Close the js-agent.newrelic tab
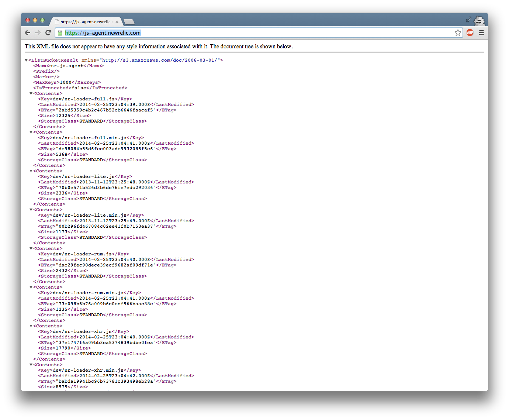The height and width of the screenshot is (420, 509). [117, 22]
